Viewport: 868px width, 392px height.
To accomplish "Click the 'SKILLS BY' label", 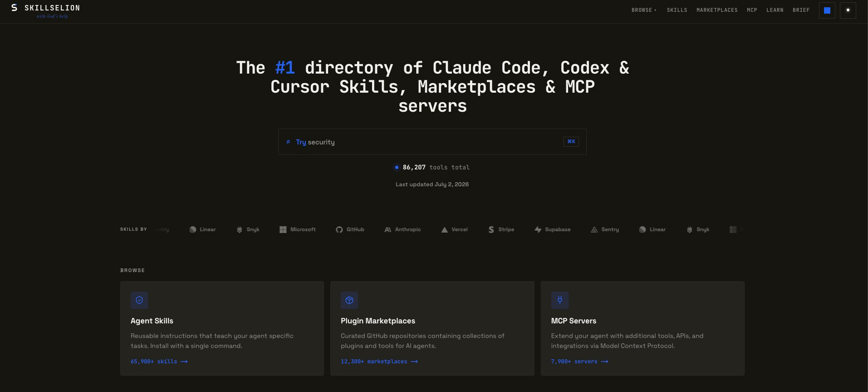I will click(x=133, y=229).
